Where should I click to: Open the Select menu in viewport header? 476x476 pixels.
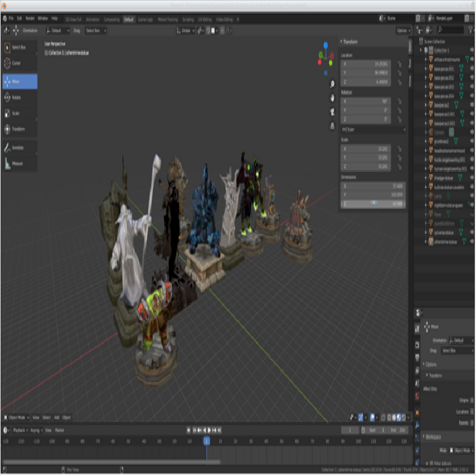(46, 418)
